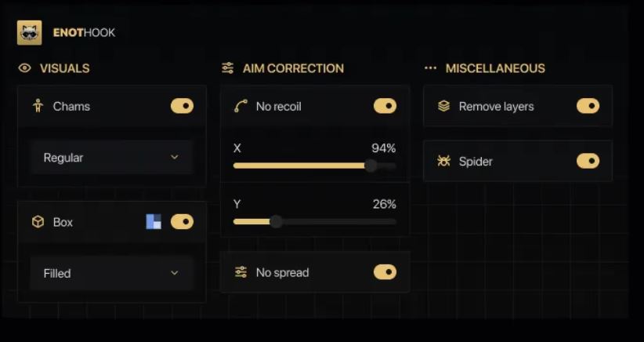Toggle the No recoil switch
The height and width of the screenshot is (342, 644).
385,106
